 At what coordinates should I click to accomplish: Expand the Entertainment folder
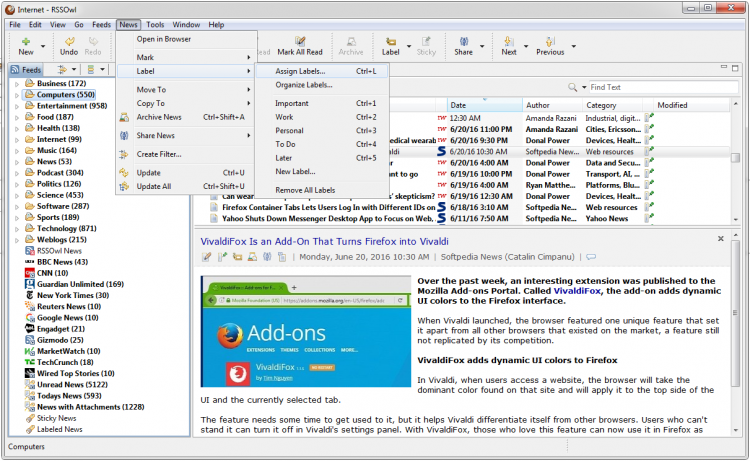(17, 106)
